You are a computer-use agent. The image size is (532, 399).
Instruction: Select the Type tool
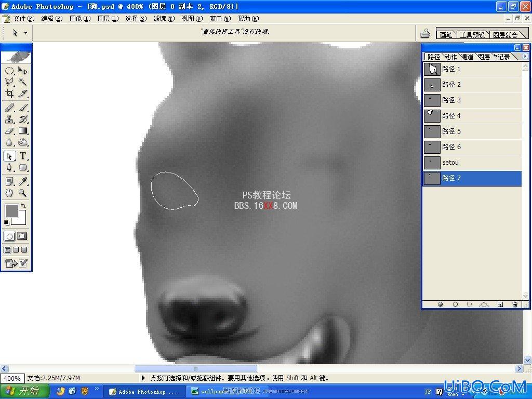pos(22,156)
